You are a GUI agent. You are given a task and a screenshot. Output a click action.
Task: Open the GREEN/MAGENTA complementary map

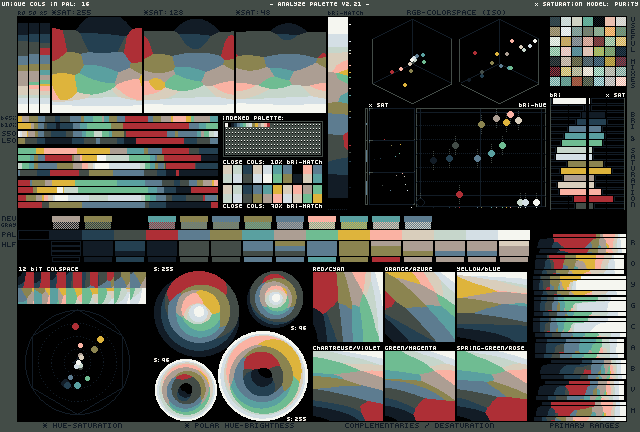(x=420, y=386)
